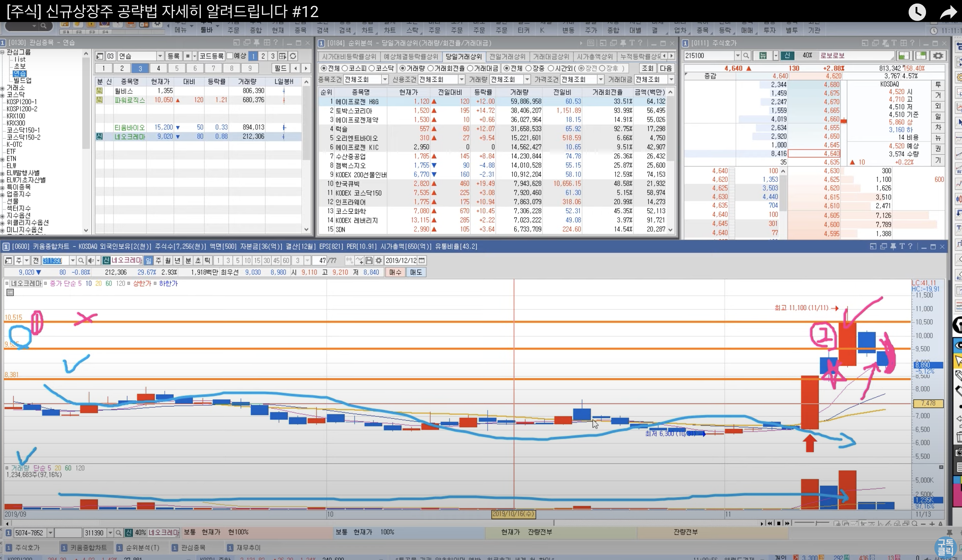Click the 매수 buy button
This screenshot has width=962, height=560.
click(x=395, y=272)
